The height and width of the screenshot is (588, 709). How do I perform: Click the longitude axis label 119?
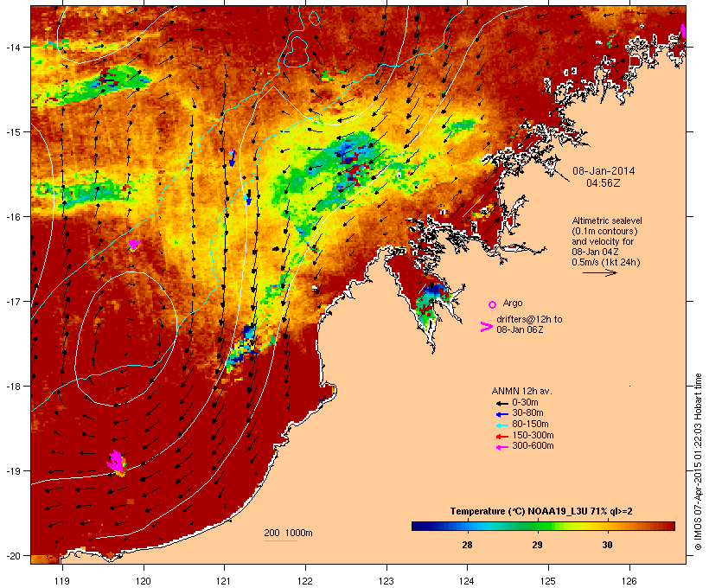coord(62,581)
